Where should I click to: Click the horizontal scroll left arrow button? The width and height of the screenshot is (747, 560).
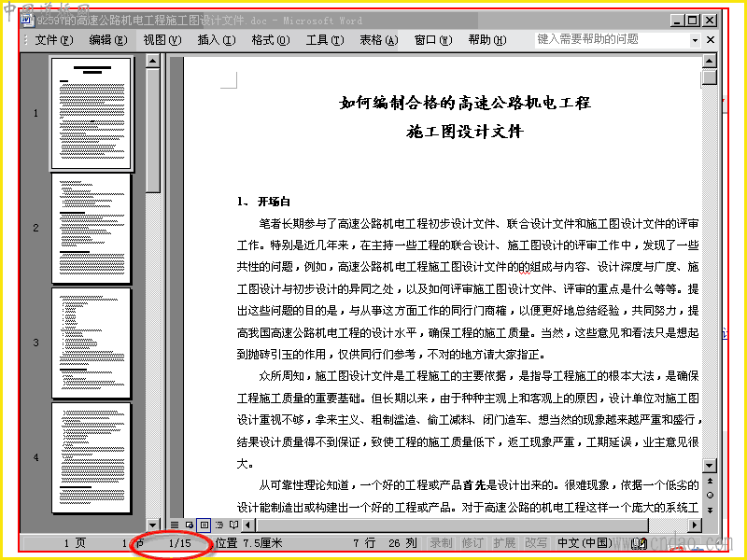coord(247,525)
